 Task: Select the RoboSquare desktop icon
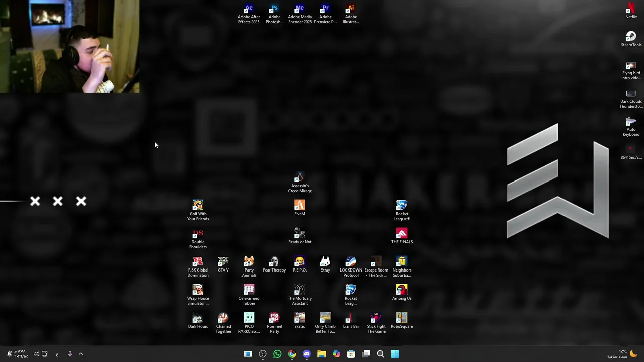pyautogui.click(x=401, y=321)
